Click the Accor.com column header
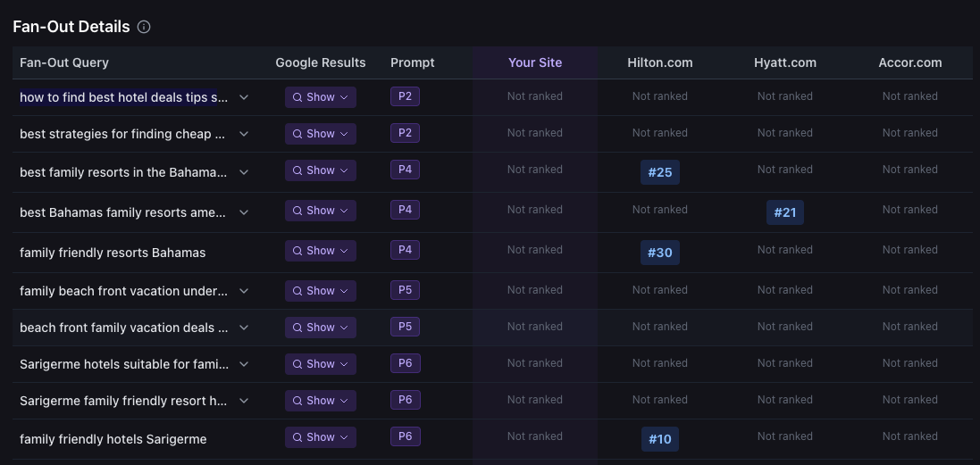Image resolution: width=980 pixels, height=465 pixels. coord(909,62)
